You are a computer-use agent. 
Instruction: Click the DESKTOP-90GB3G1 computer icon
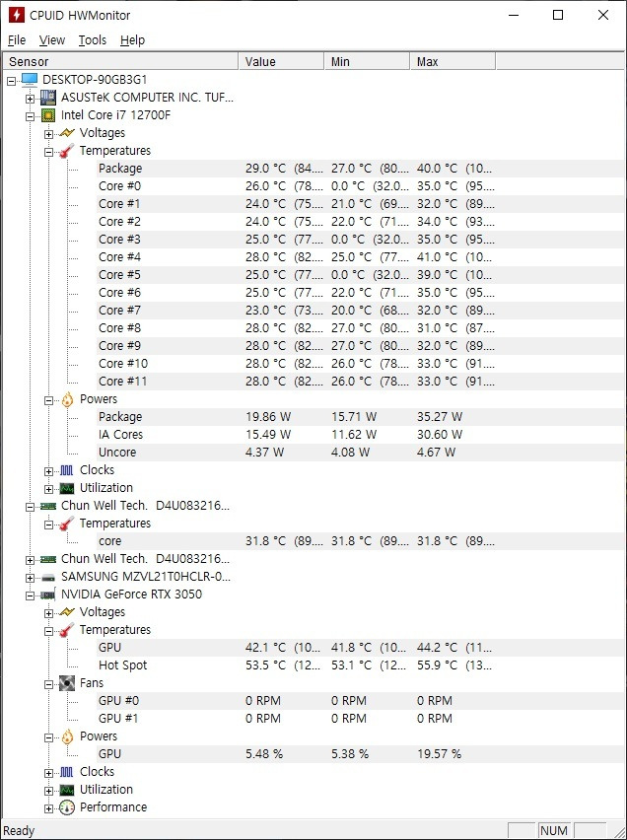30,80
